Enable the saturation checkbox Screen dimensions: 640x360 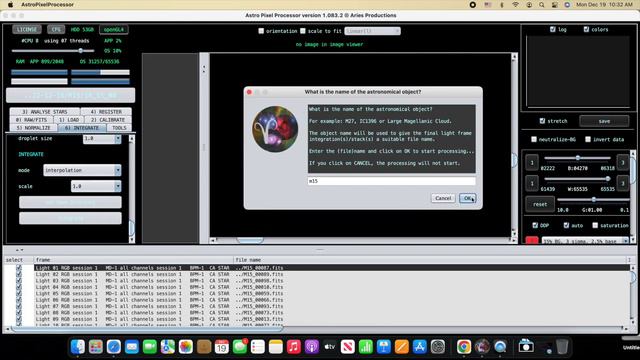(x=595, y=225)
